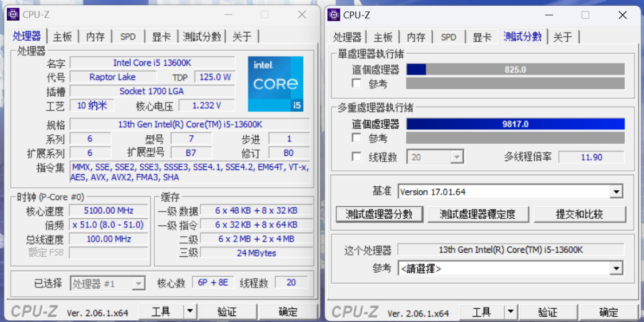Switch to 内存 tab in left window
The height and width of the screenshot is (322, 644).
95,37
